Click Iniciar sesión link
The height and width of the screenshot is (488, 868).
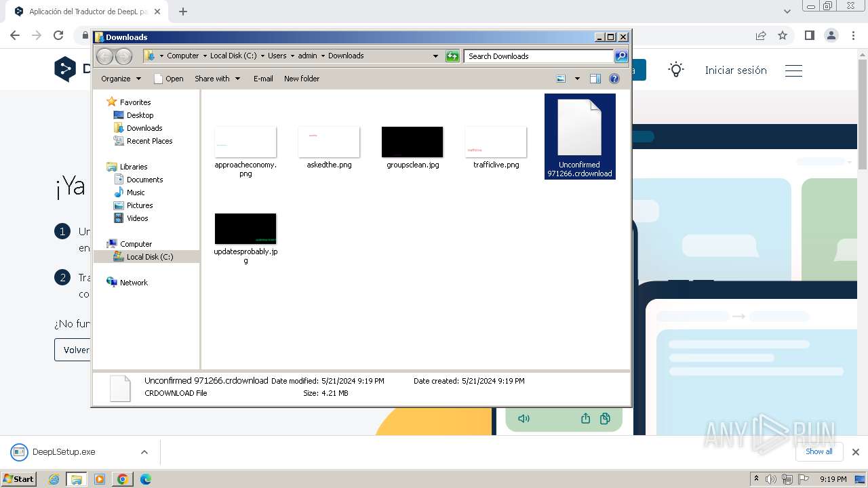pyautogui.click(x=736, y=70)
